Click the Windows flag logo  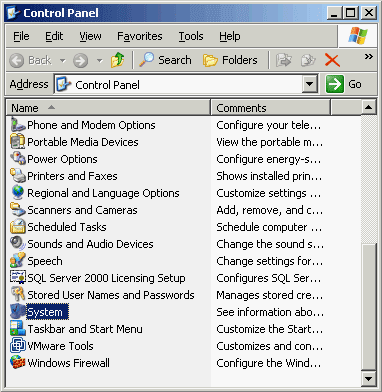pyautogui.click(x=358, y=36)
